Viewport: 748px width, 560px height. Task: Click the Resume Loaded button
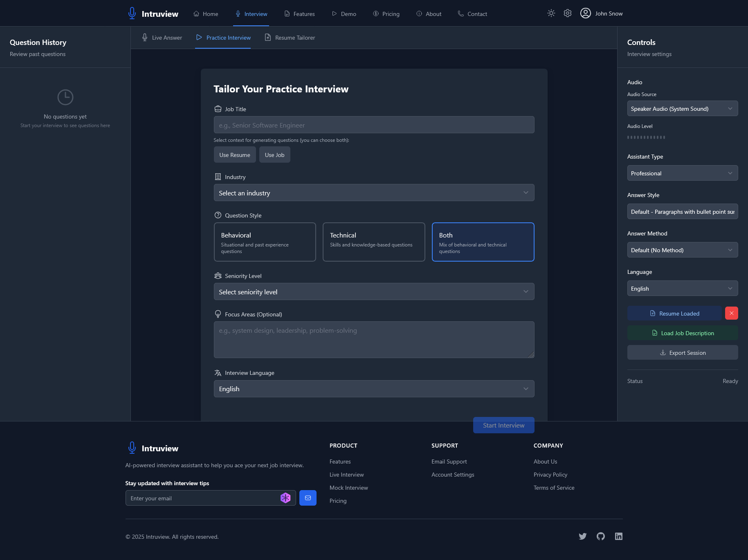(x=675, y=313)
